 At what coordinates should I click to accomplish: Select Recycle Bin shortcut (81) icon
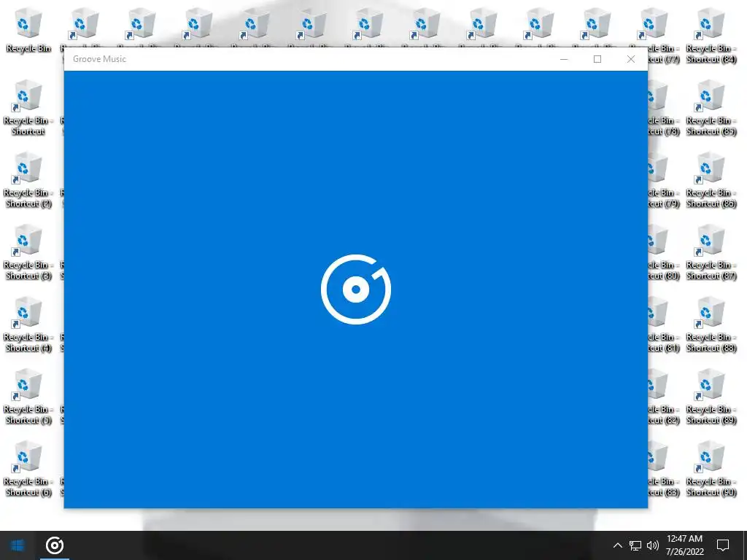(664, 324)
